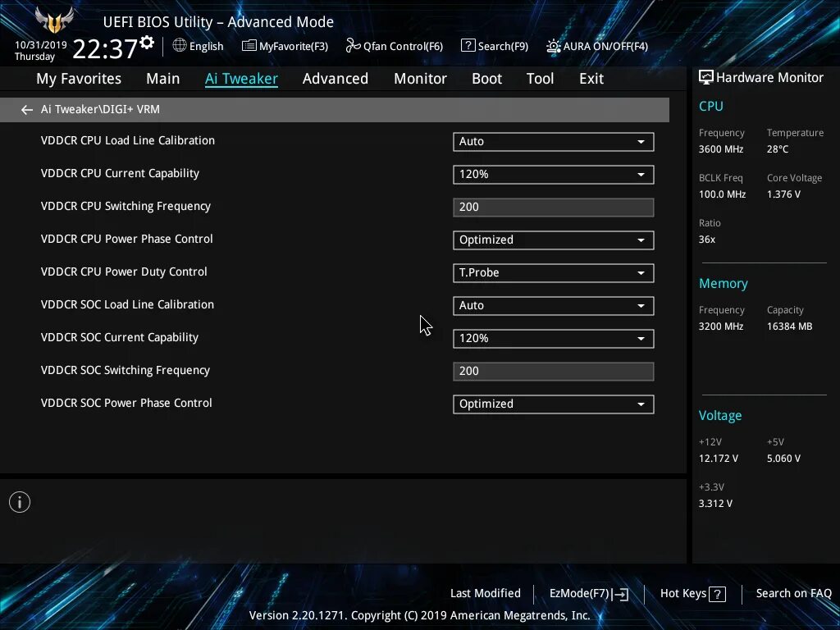Expand the VDDCR CPU Power Duty Control options
The image size is (840, 630).
coord(553,272)
